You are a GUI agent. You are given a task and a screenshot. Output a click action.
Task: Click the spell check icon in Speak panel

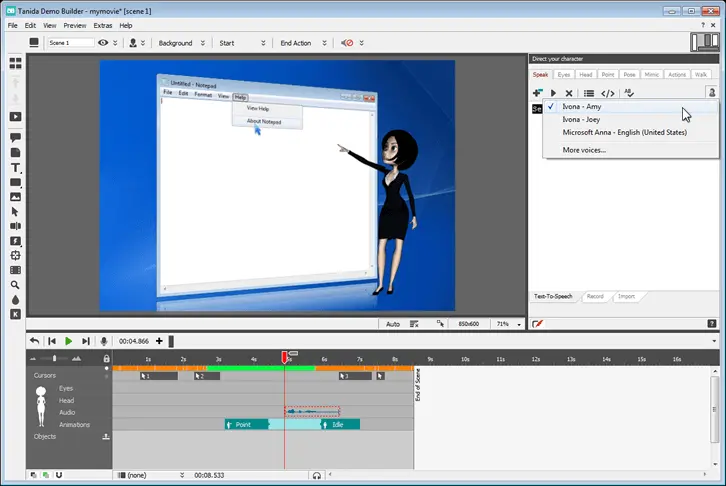point(629,93)
